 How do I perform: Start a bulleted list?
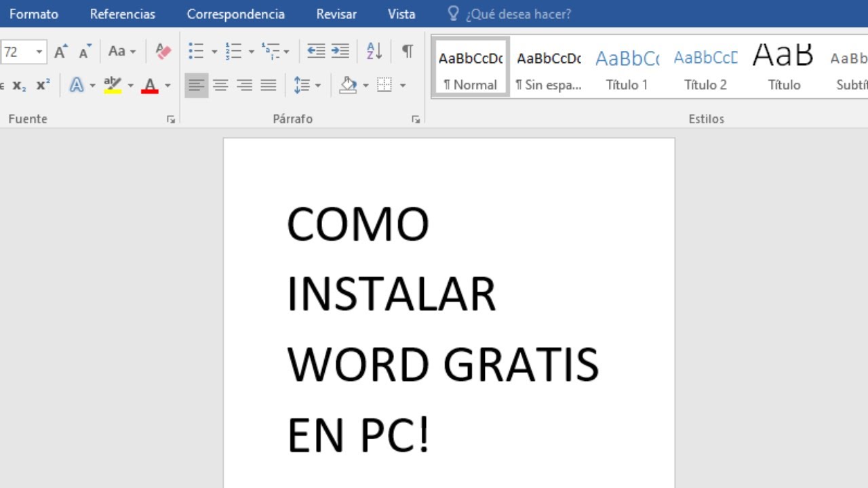coord(196,52)
